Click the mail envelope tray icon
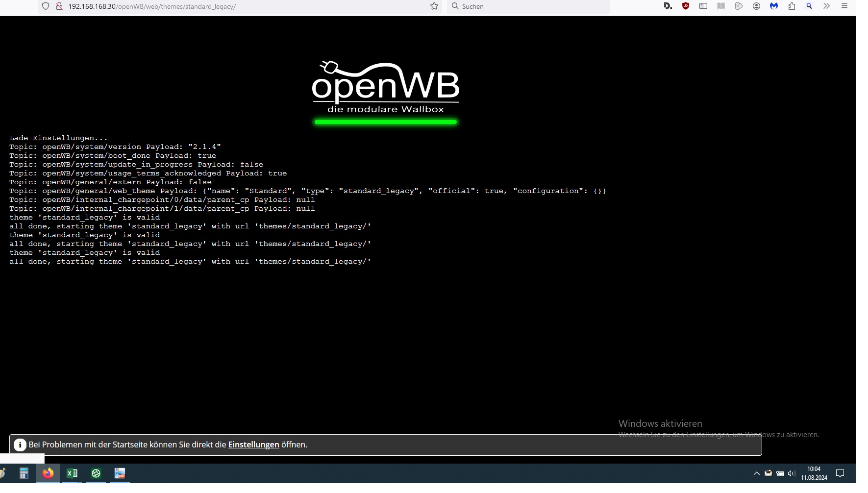Viewport: 868px width, 493px height. tap(768, 473)
